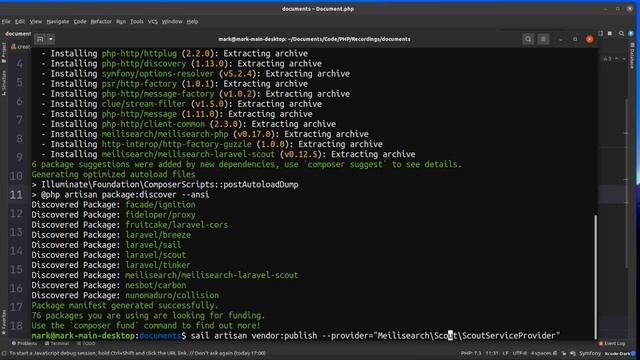
Task: Open the Edit menu
Action: (x=20, y=22)
